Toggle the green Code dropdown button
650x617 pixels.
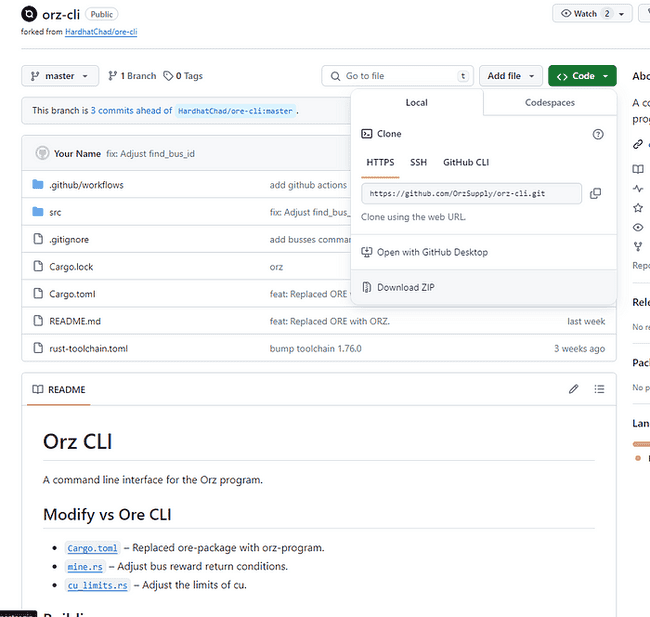[x=582, y=76]
